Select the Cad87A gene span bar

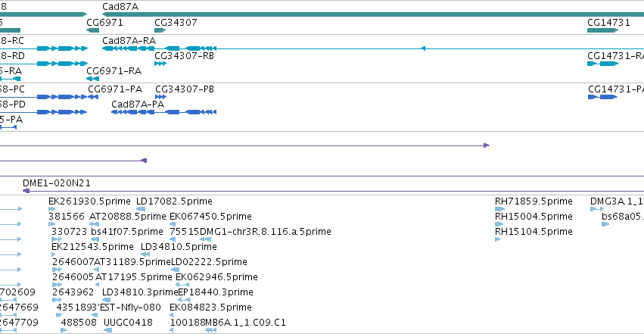(x=373, y=14)
